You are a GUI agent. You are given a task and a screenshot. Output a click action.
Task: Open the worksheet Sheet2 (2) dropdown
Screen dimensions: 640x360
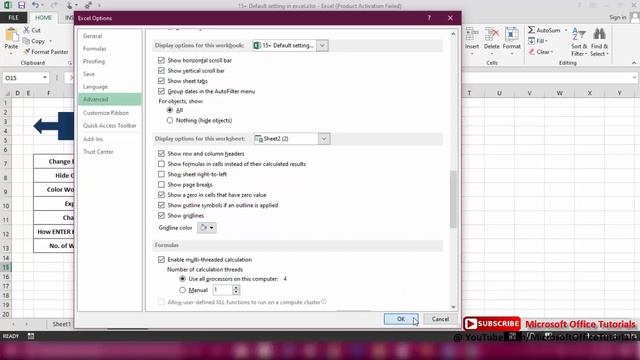click(324, 139)
